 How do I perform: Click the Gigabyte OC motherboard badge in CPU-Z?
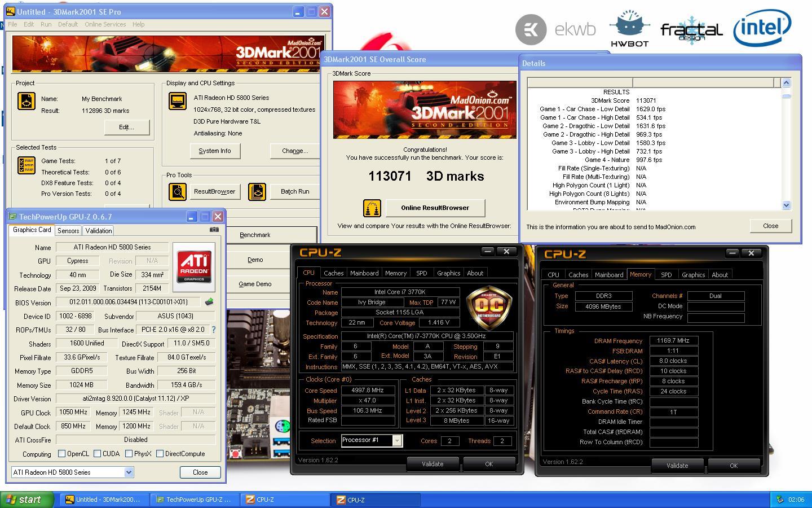489,308
